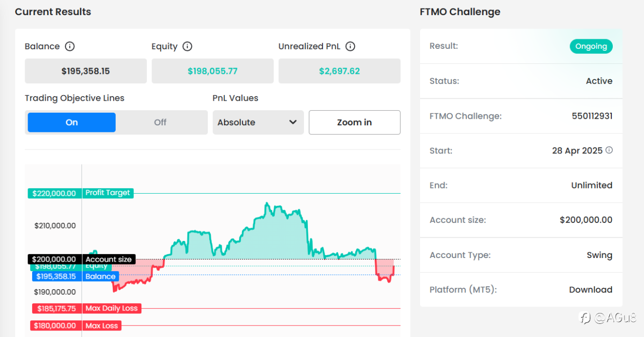Click the blue Balance chart label

click(101, 276)
